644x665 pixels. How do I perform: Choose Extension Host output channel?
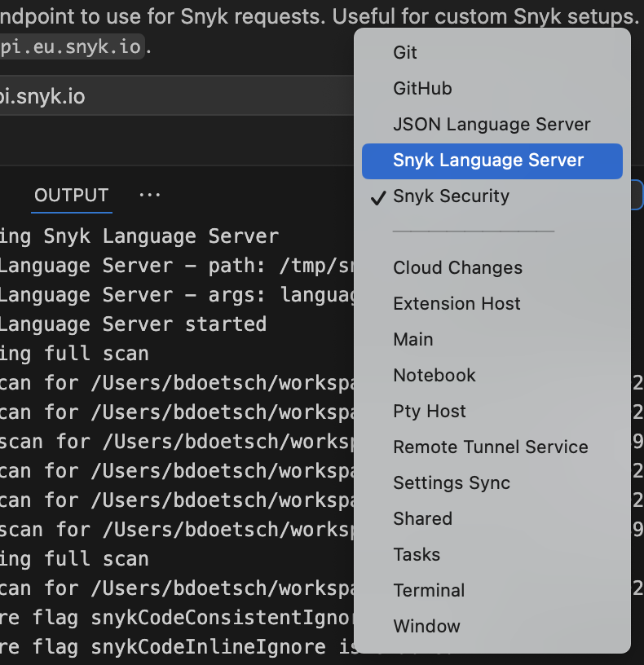tap(457, 303)
